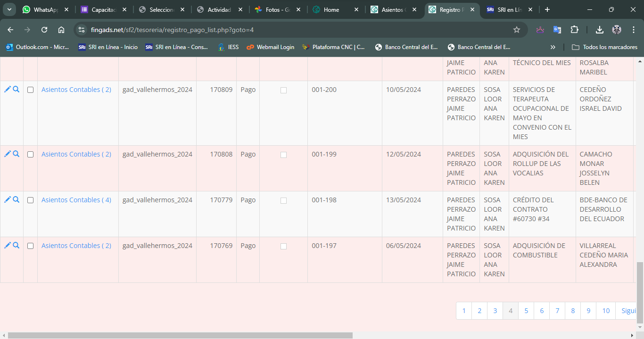Check the row selection box for 170809
The image size is (644, 339).
point(31,90)
